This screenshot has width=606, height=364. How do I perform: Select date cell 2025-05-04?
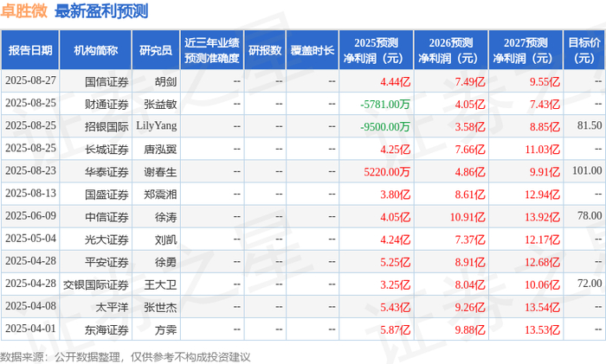click(x=30, y=239)
